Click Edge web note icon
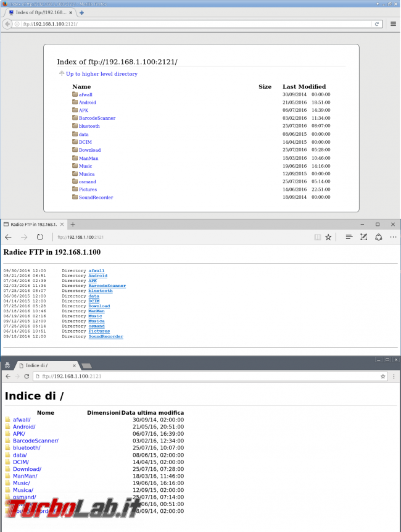Viewport: 401px width, 532px height. pos(364,237)
